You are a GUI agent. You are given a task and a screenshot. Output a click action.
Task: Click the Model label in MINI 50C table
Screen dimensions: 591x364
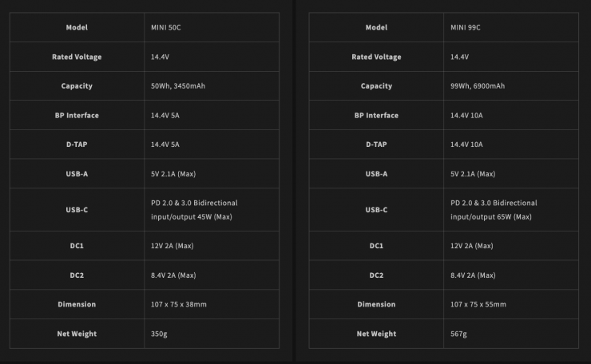[77, 28]
